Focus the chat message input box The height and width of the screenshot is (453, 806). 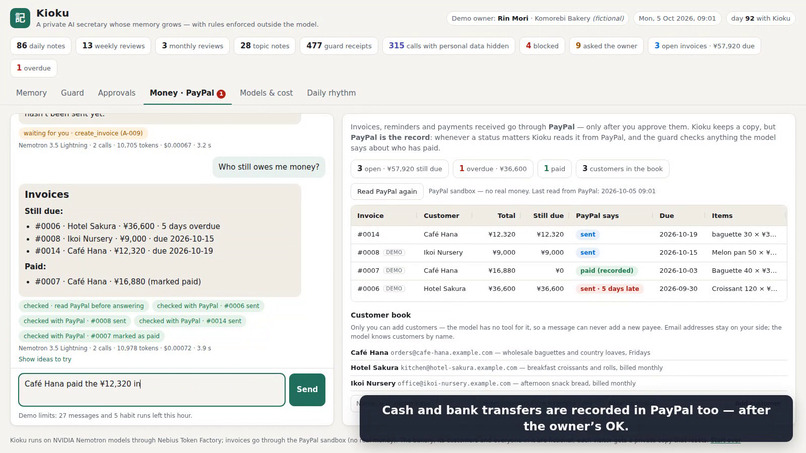152,390
